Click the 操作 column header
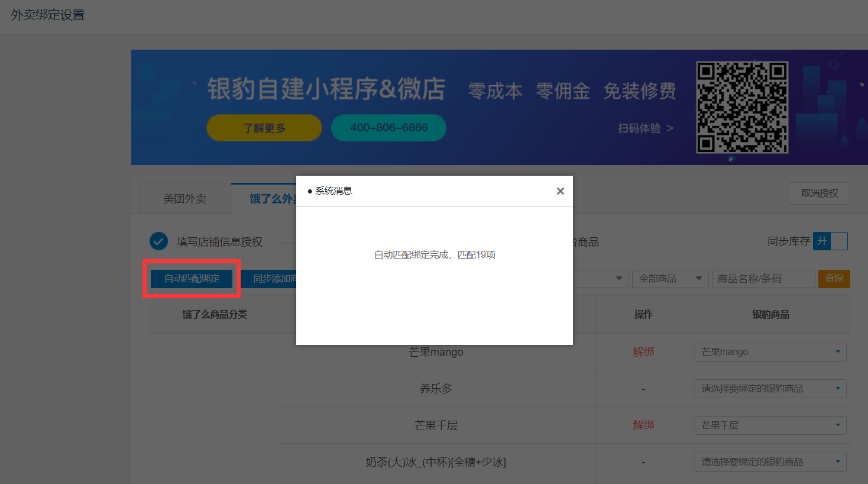This screenshot has width=868, height=484. 643,315
